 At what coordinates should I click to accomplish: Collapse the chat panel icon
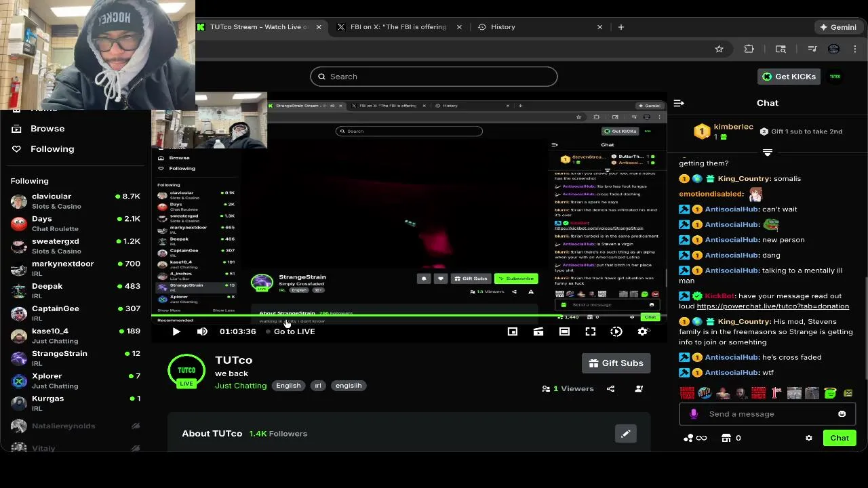(x=679, y=103)
